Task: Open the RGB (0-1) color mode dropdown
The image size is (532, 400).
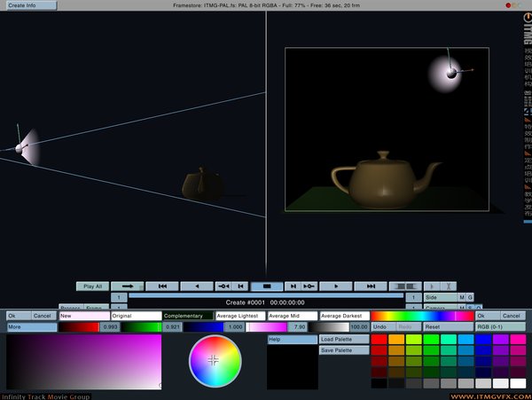Action: coord(499,327)
